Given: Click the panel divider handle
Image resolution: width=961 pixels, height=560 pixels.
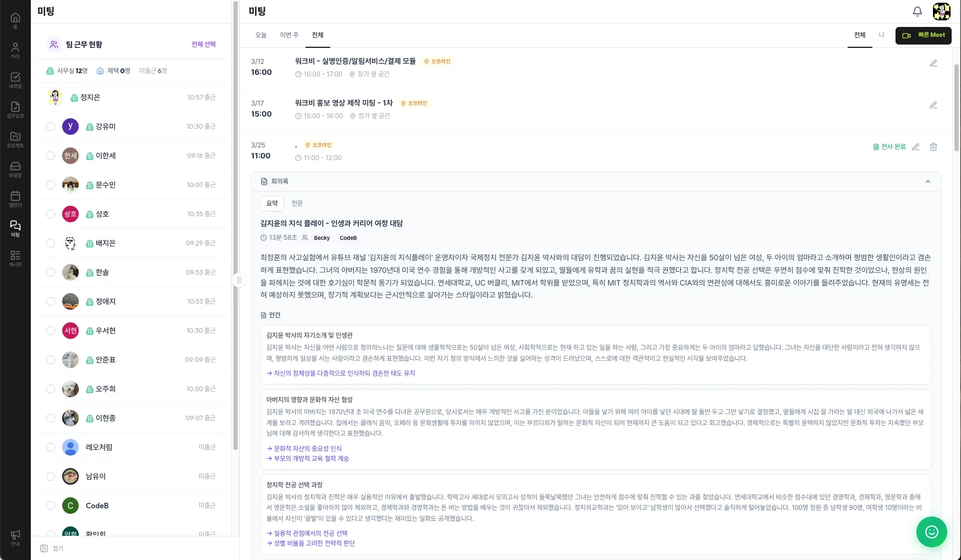Looking at the screenshot, I should tap(239, 280).
